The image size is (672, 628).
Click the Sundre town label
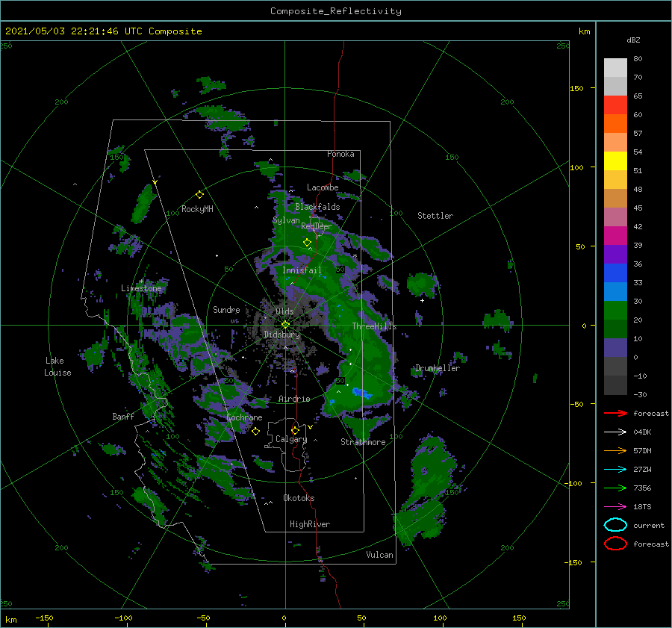click(x=226, y=309)
